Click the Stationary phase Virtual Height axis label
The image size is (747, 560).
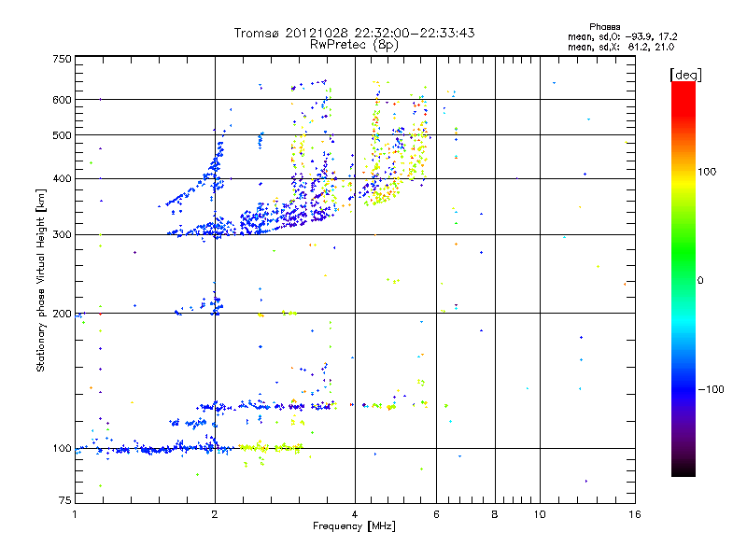click(x=41, y=281)
